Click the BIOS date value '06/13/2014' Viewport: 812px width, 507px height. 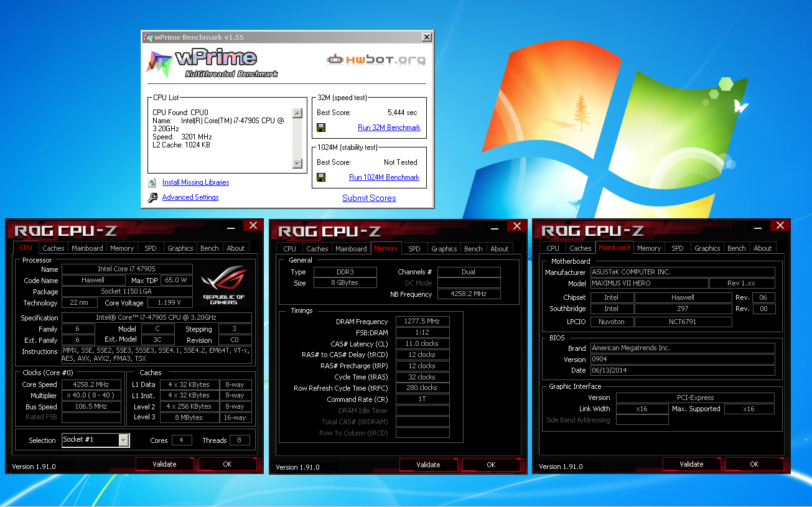coord(683,371)
